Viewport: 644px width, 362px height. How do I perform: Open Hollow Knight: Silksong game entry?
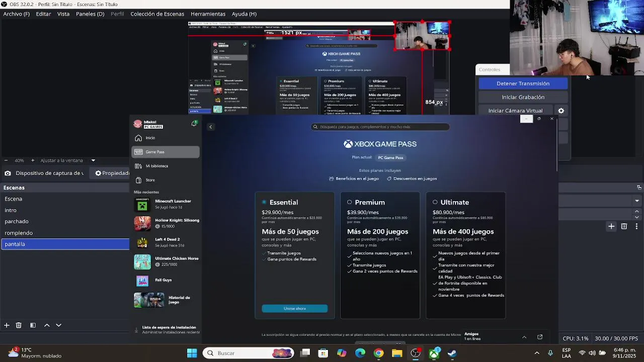coord(166,223)
